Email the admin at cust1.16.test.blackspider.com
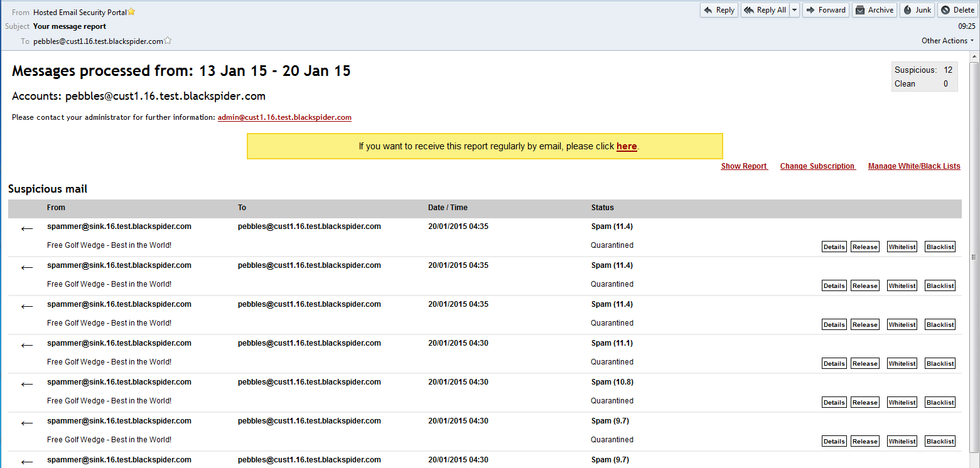 284,117
